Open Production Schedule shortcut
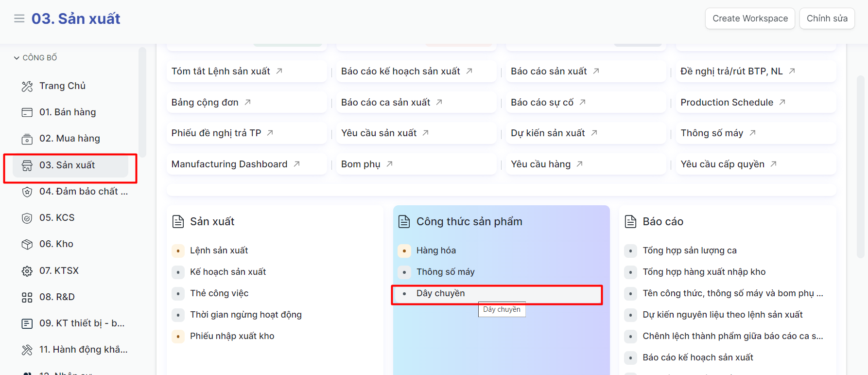The width and height of the screenshot is (868, 375). [x=727, y=103]
